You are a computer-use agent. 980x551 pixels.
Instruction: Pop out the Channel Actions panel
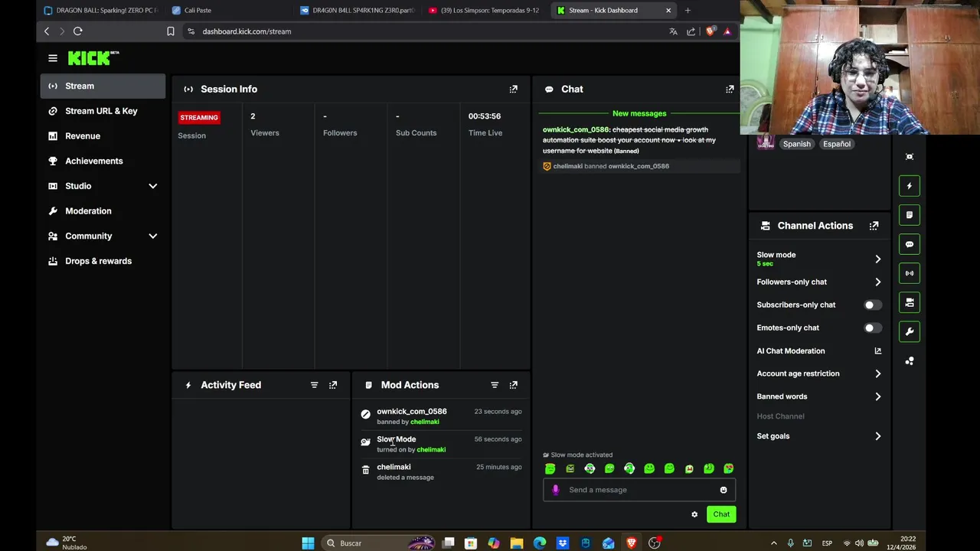874,226
